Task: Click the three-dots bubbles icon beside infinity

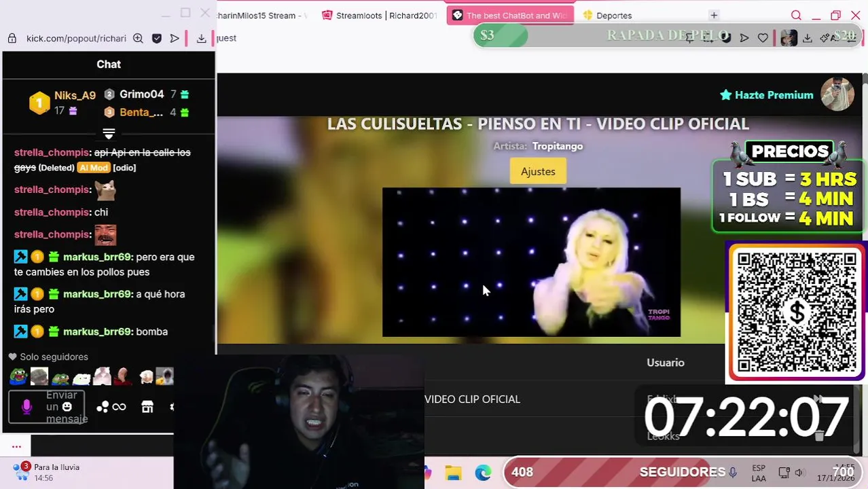Action: tap(103, 407)
